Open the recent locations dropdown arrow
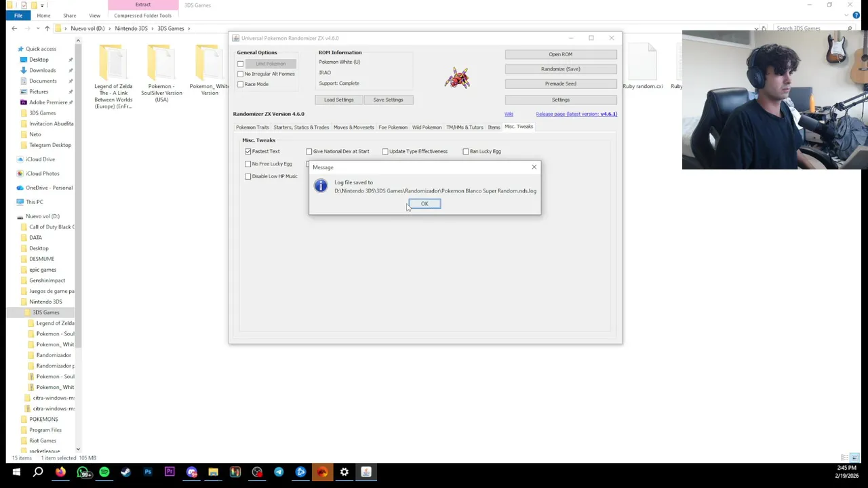The width and height of the screenshot is (868, 488). click(37, 28)
